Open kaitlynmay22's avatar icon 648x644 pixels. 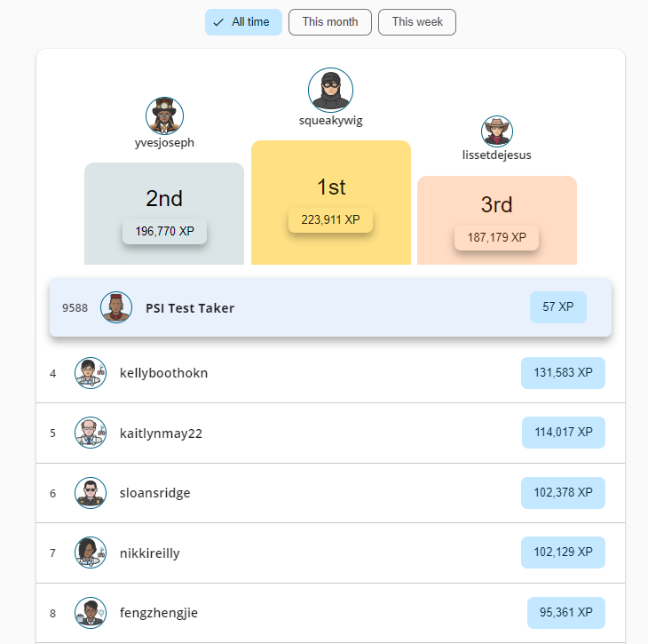(x=91, y=433)
